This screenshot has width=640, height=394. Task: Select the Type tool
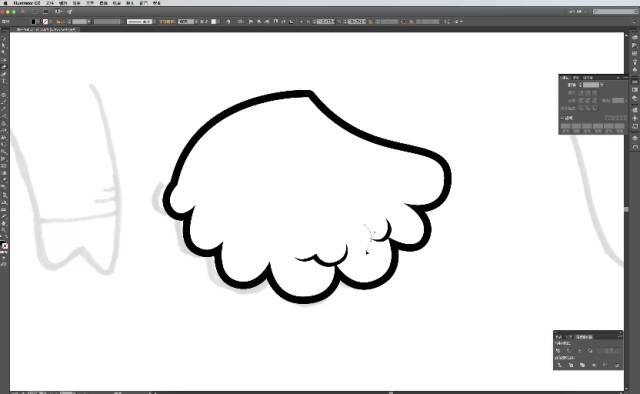click(x=5, y=81)
